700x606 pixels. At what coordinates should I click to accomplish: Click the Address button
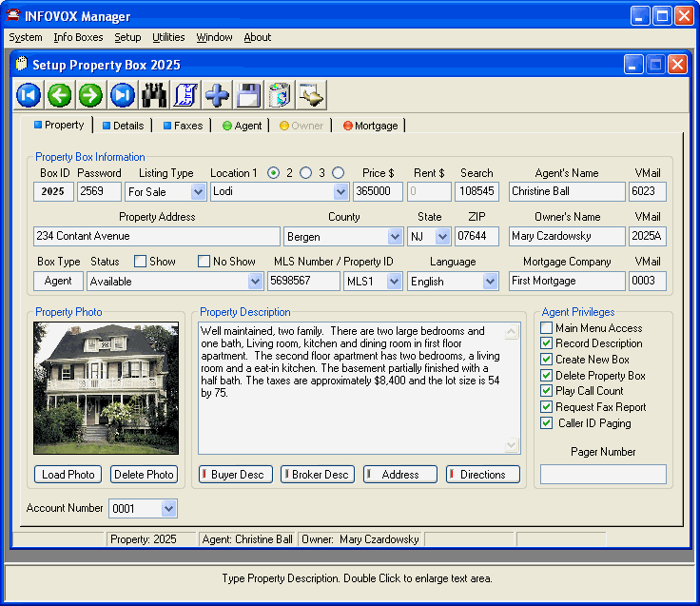(x=400, y=475)
